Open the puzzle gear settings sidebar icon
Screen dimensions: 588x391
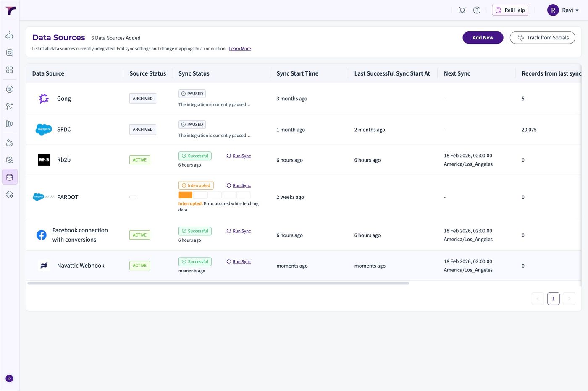click(10, 194)
